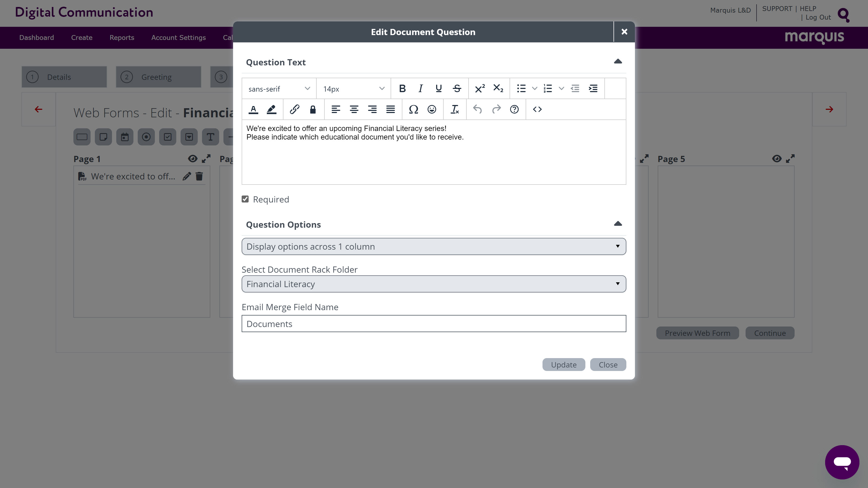Screen dimensions: 868x488
Task: Click the Continue button
Action: [x=770, y=333]
